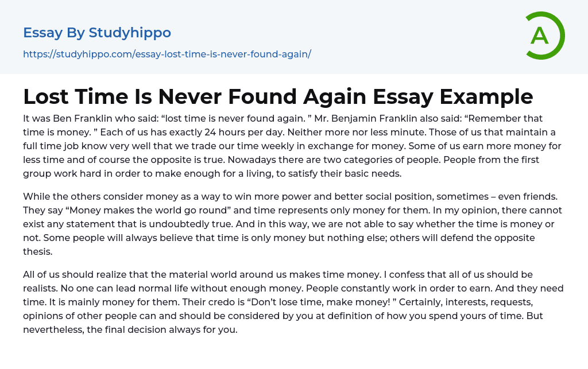
Task: Open the studyhippo.com essay URL link
Action: point(167,55)
